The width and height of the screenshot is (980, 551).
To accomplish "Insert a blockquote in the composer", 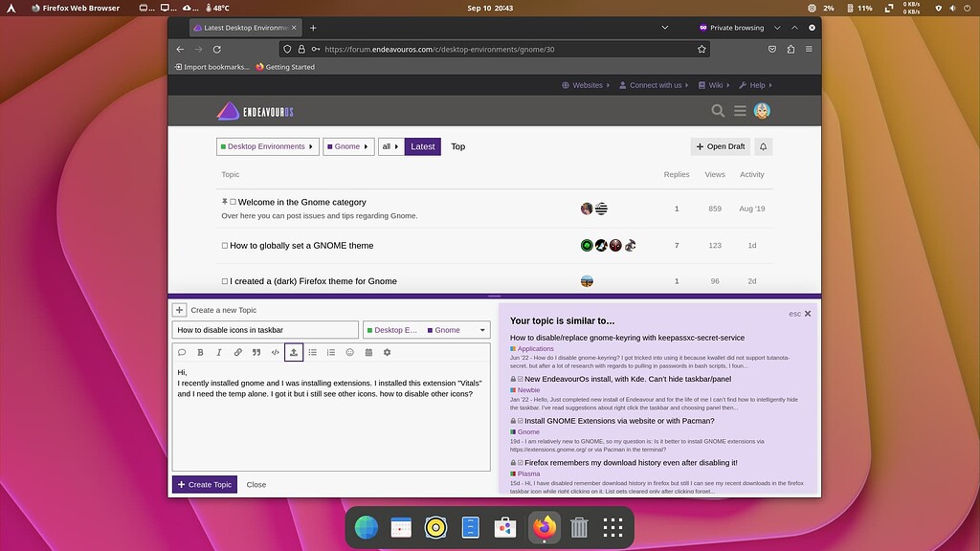I will coord(256,352).
